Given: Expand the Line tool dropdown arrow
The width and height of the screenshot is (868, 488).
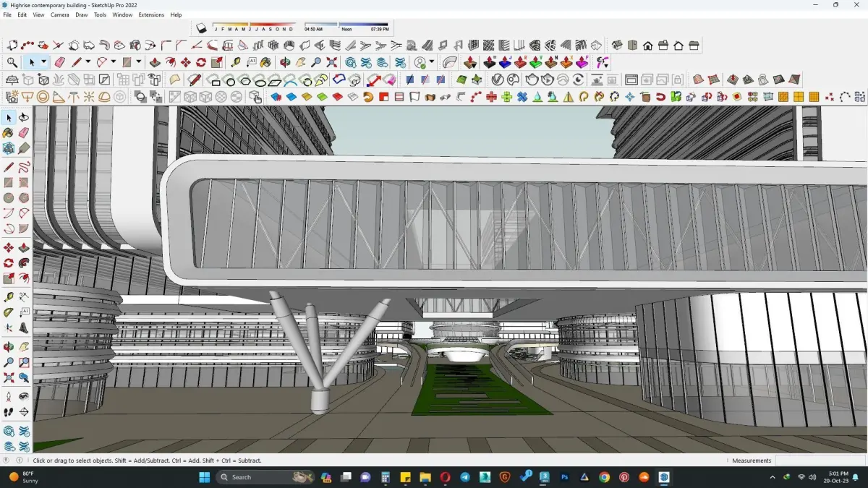Looking at the screenshot, I should [88, 63].
